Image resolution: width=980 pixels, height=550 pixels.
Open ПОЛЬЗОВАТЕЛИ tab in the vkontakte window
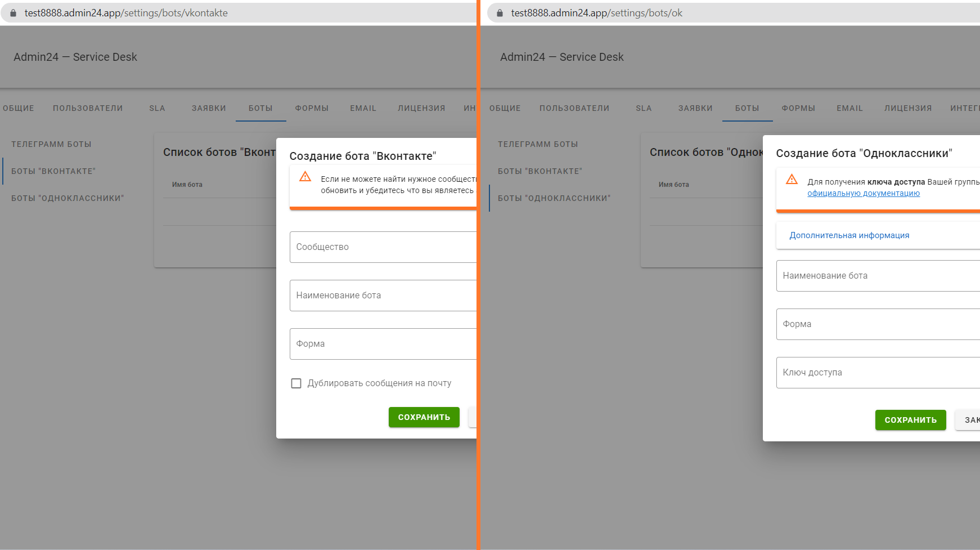88,108
